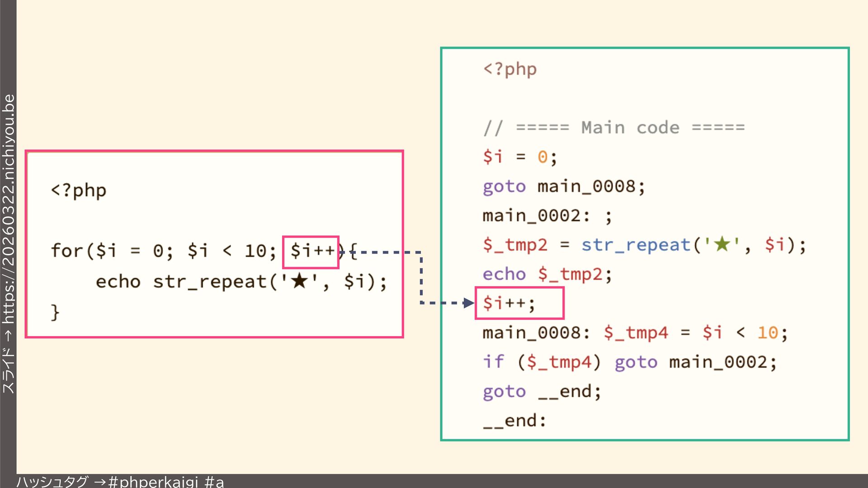The width and height of the screenshot is (868, 488).
Task: Click the <?php tag in right panel
Action: pos(509,69)
